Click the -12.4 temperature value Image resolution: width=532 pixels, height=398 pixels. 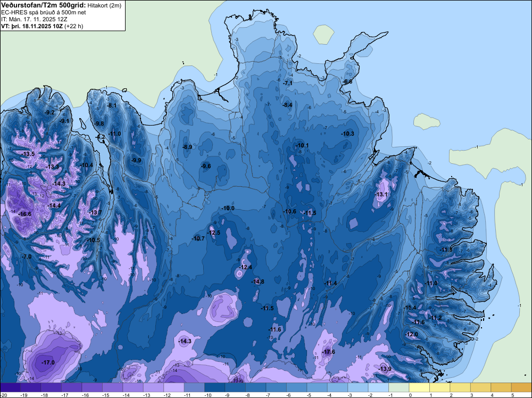click(246, 267)
